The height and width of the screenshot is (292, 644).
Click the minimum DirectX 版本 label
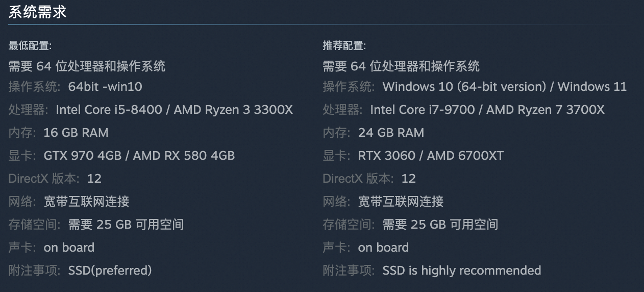point(44,179)
